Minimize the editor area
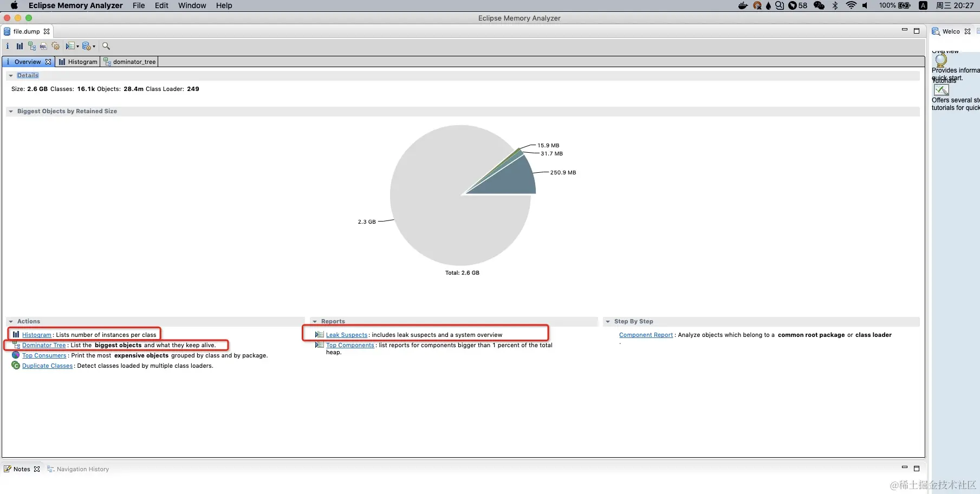 pyautogui.click(x=904, y=30)
